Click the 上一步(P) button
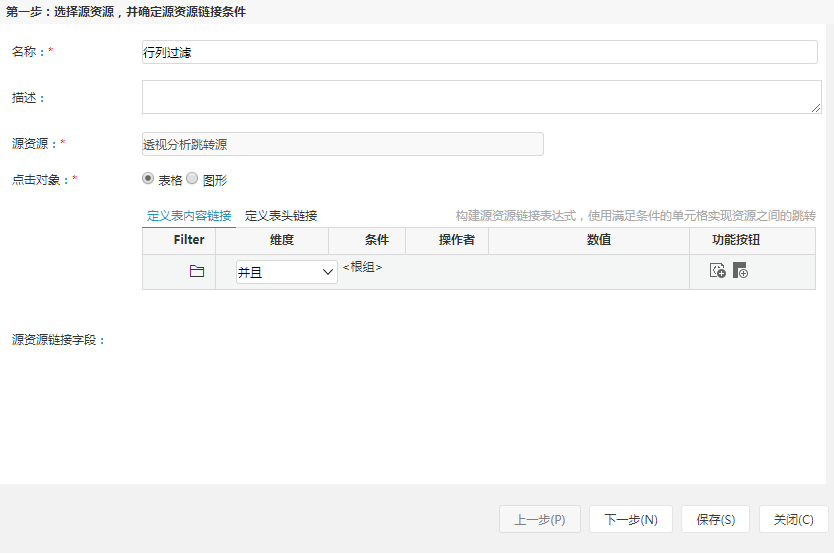Screen dimensions: 834x553 540,519
